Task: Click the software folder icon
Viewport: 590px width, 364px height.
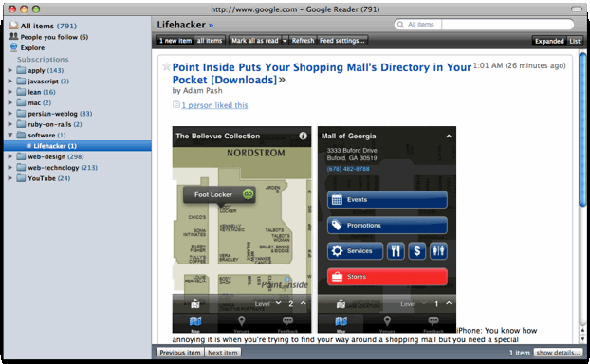Action: tap(21, 135)
